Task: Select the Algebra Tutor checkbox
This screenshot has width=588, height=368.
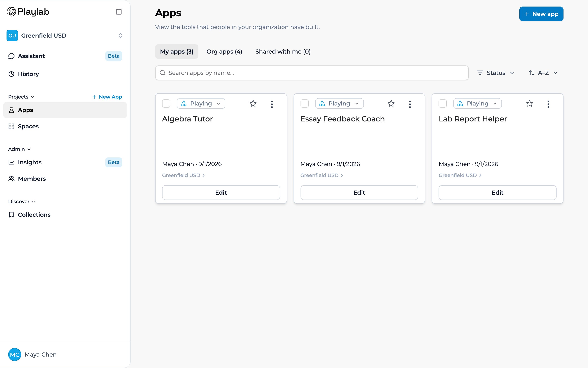Action: pyautogui.click(x=166, y=103)
